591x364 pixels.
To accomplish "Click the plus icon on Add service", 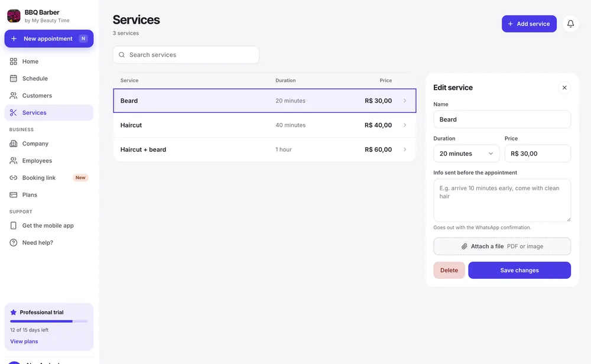I will coord(511,24).
